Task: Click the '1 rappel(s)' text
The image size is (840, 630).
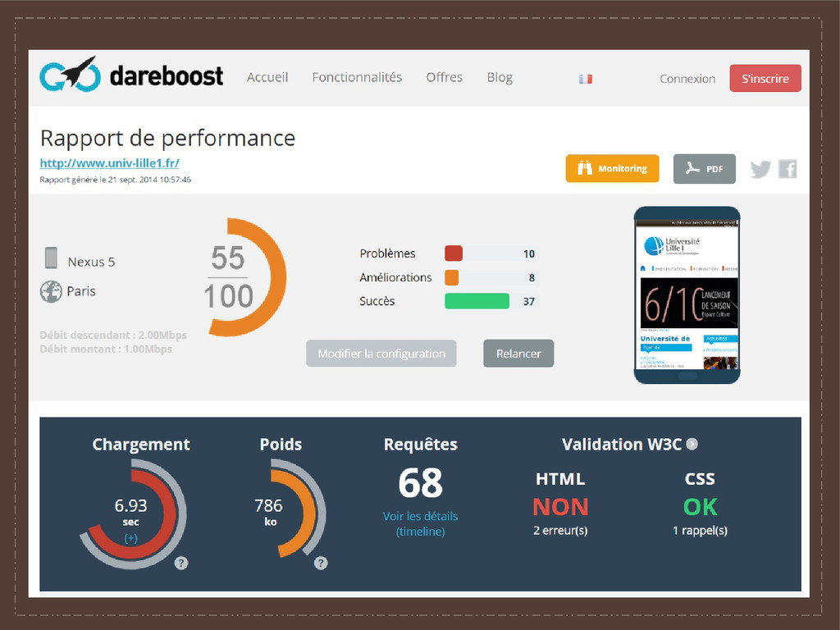Action: tap(701, 531)
